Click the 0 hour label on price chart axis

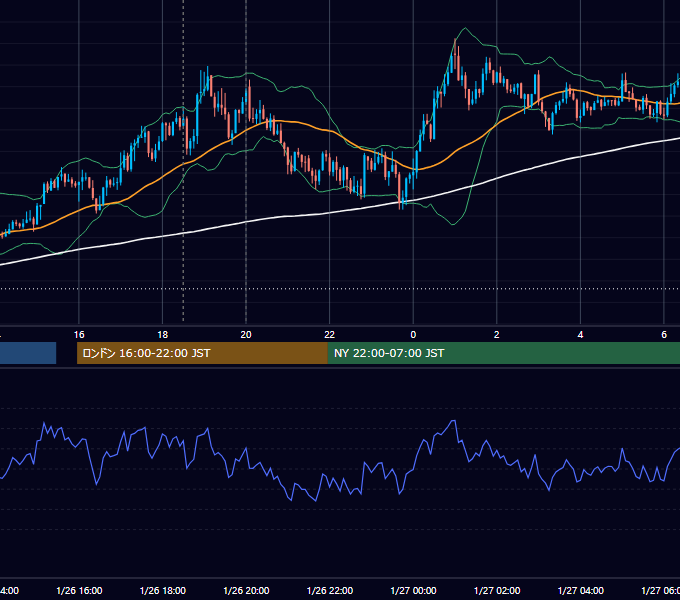point(413,335)
